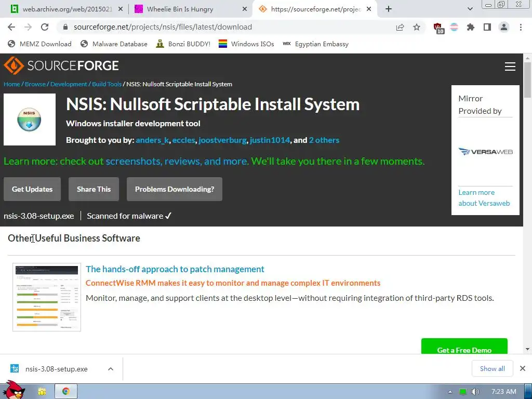Open a new browser tab
This screenshot has height=399, width=532.
tap(389, 9)
